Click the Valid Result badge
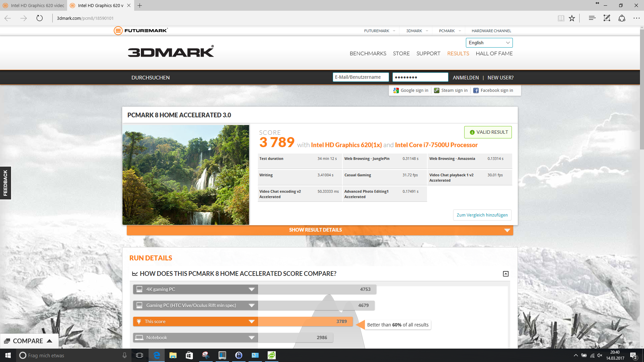The image size is (644, 362). tap(488, 132)
